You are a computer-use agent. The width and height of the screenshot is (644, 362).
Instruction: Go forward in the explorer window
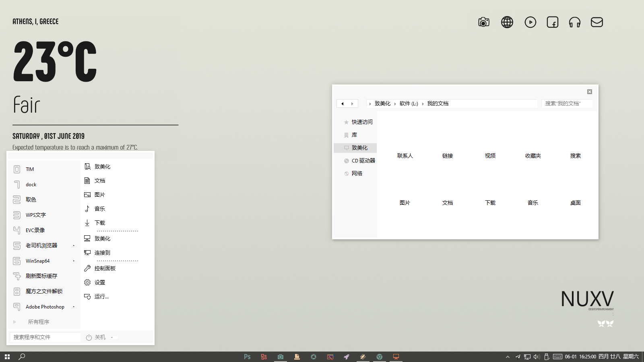352,104
